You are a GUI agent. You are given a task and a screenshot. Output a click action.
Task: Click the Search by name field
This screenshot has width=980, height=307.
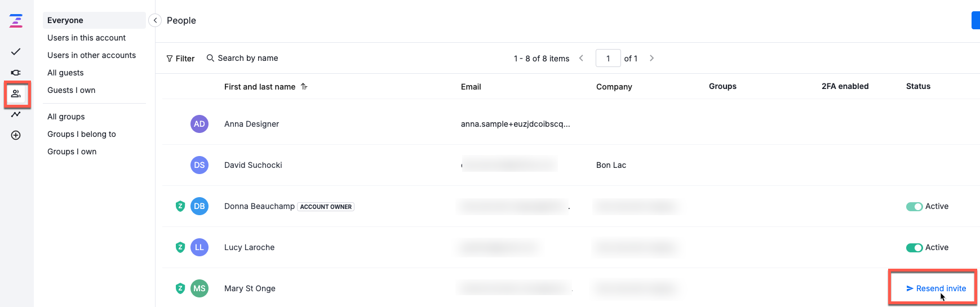(x=242, y=58)
